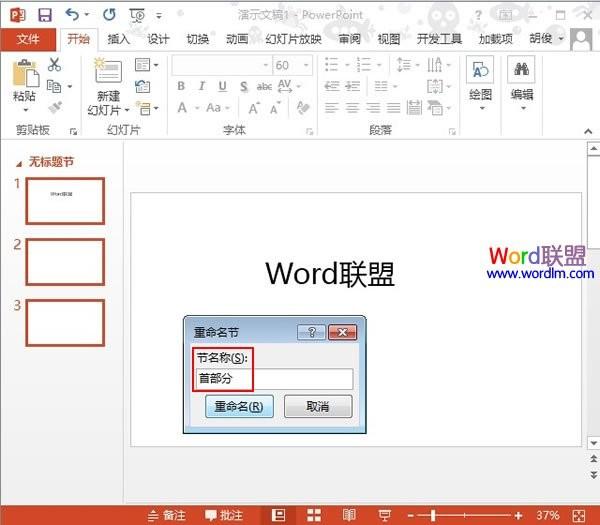Screen dimensions: 600x525
Task: Click Decrease Font Size icon
Action: pyautogui.click(x=275, y=109)
